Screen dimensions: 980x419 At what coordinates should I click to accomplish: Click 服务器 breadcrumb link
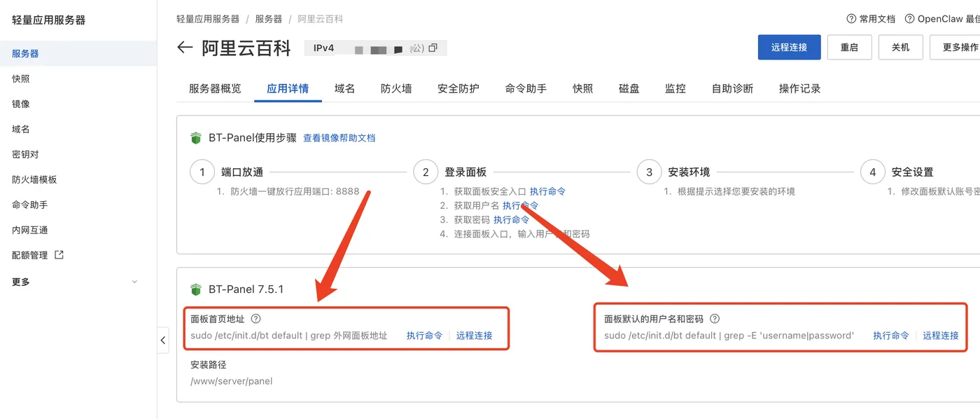269,19
